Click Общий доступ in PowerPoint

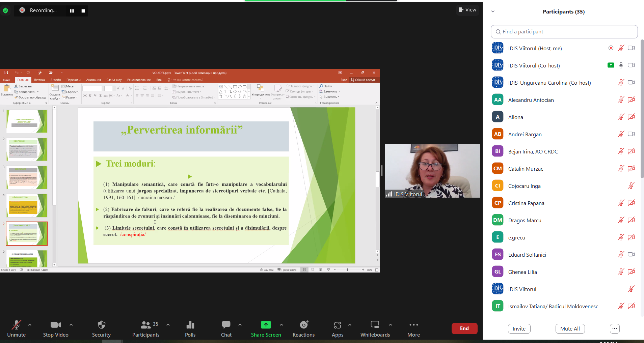(x=363, y=80)
